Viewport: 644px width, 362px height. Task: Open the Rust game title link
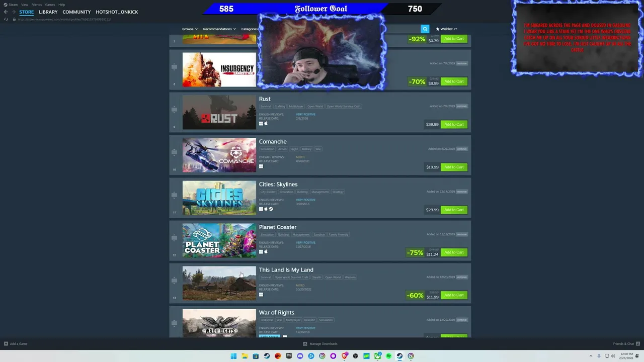coord(265,99)
